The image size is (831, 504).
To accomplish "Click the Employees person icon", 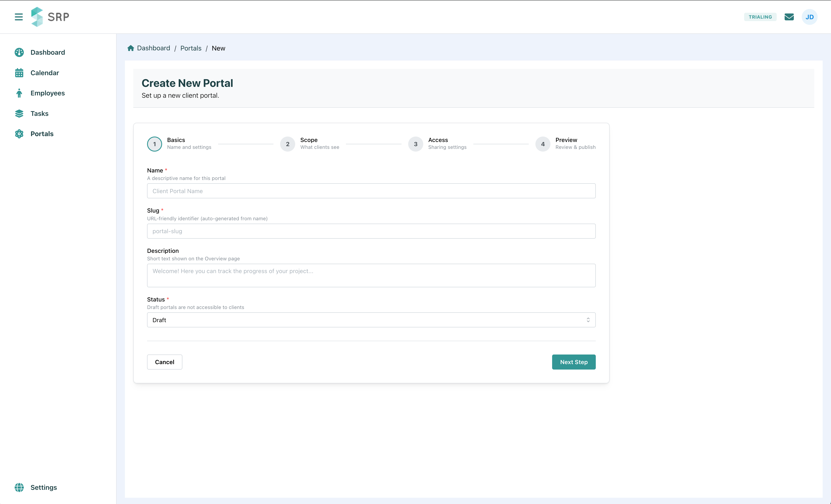I will click(x=19, y=93).
